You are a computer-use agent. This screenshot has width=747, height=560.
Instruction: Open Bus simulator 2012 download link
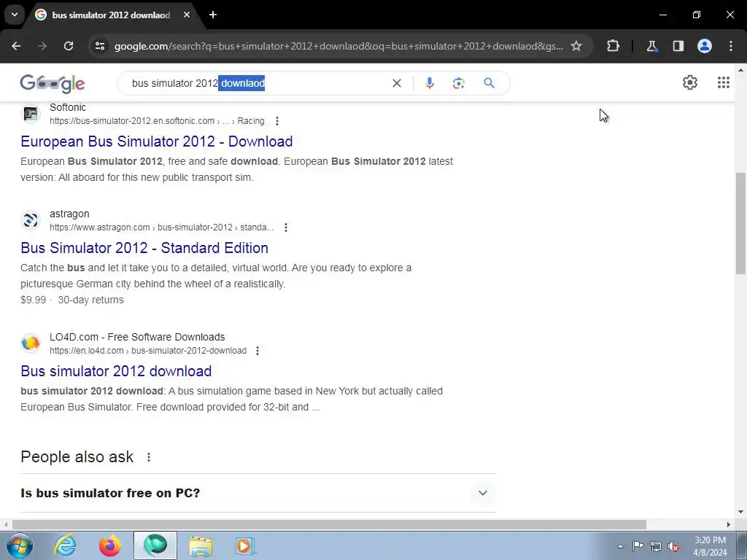click(116, 371)
